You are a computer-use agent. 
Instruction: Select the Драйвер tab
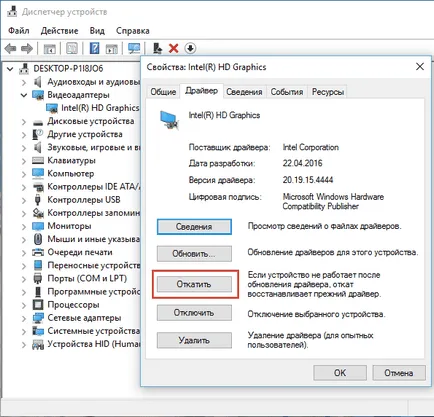(x=201, y=91)
